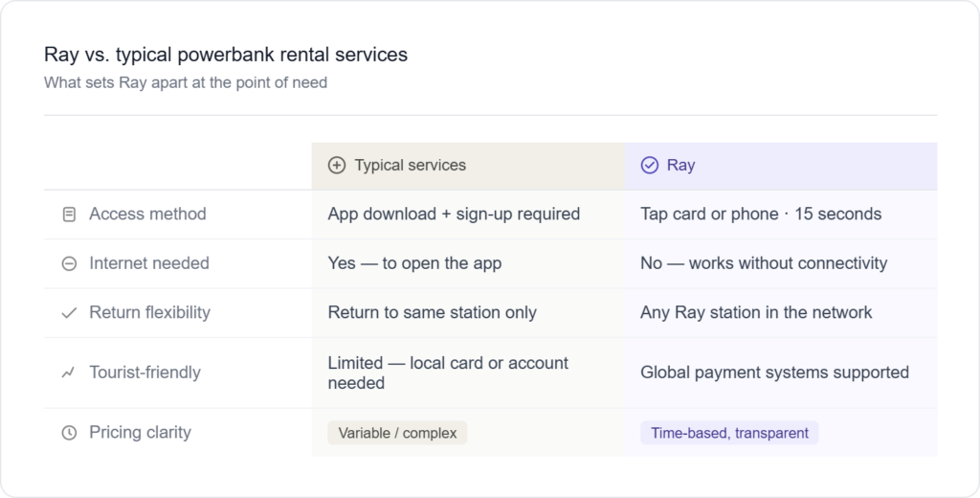The width and height of the screenshot is (980, 498).
Task: Click the Return flexibility row label
Action: pyautogui.click(x=149, y=312)
